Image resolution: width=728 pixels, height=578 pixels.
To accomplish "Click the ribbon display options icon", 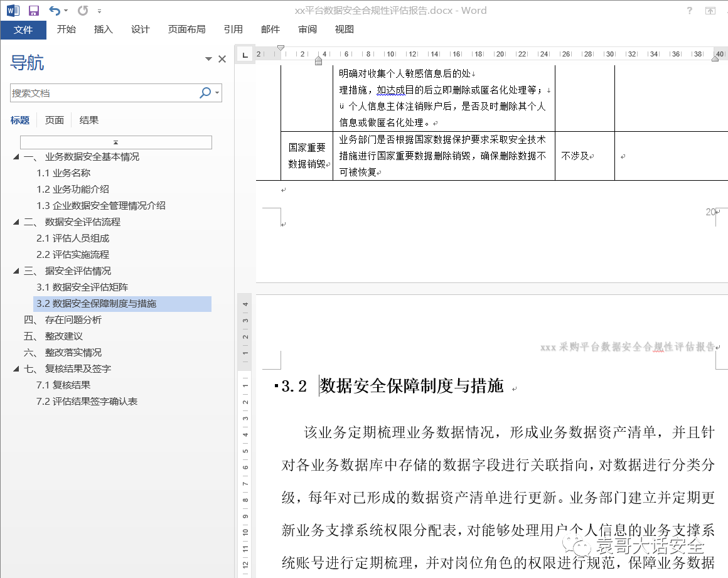I will click(x=712, y=11).
